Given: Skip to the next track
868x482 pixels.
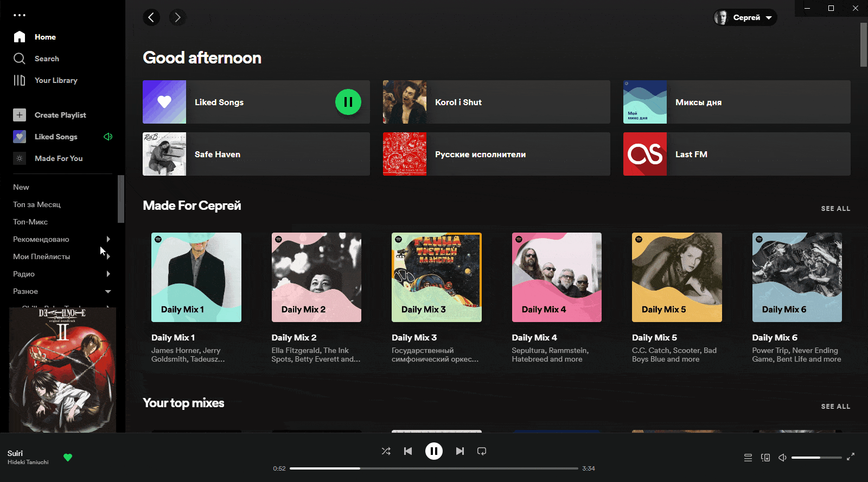Looking at the screenshot, I should 460,451.
